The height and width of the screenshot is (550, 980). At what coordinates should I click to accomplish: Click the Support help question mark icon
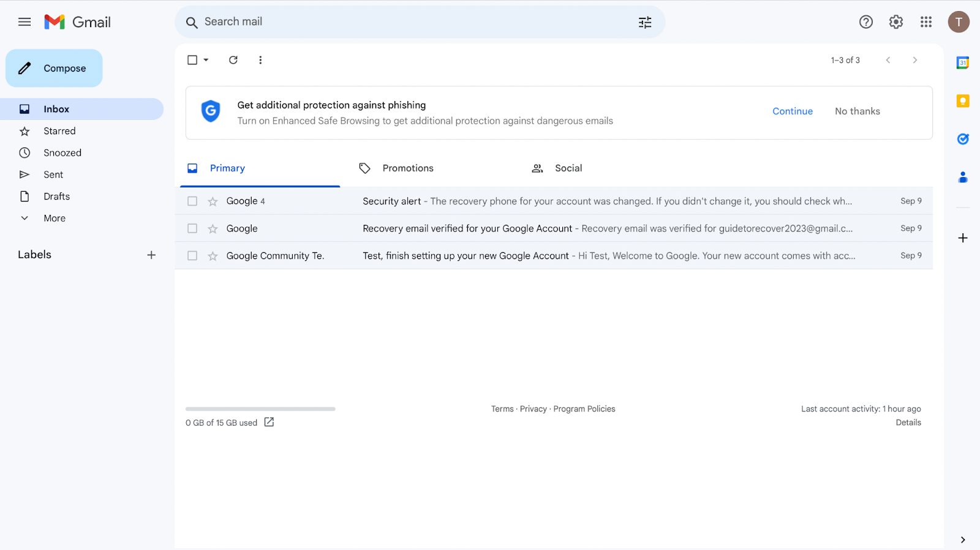[865, 22]
